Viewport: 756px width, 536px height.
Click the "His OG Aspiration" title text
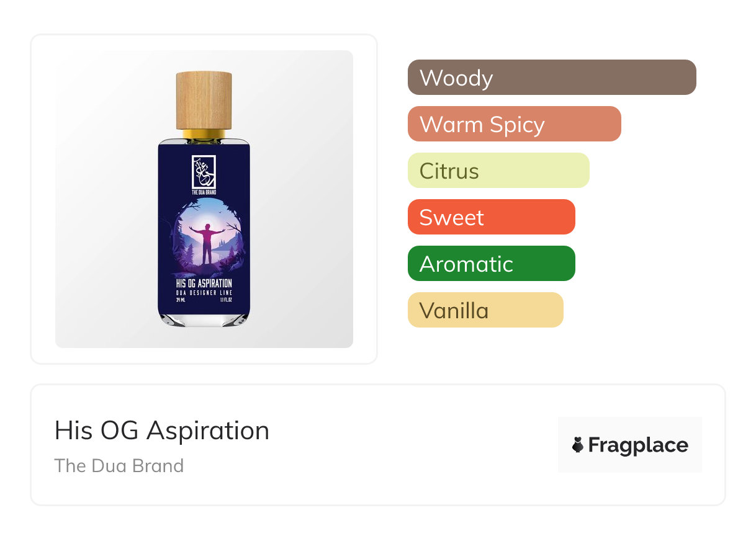coord(162,431)
